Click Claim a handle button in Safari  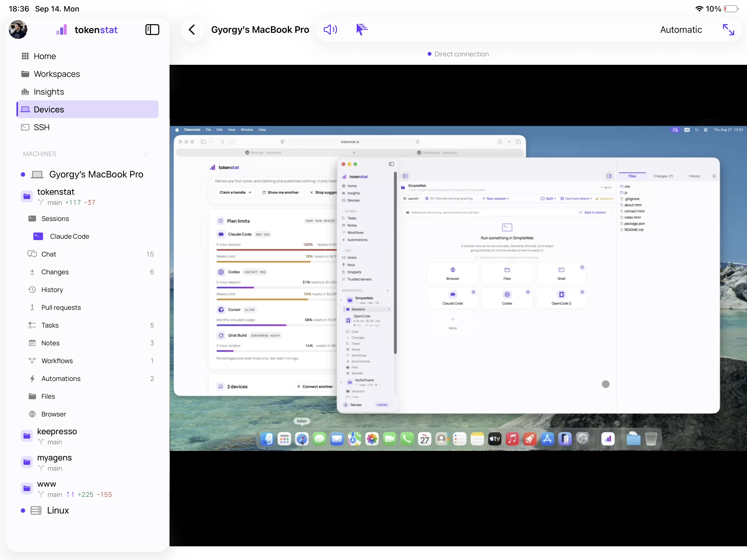[x=235, y=192]
